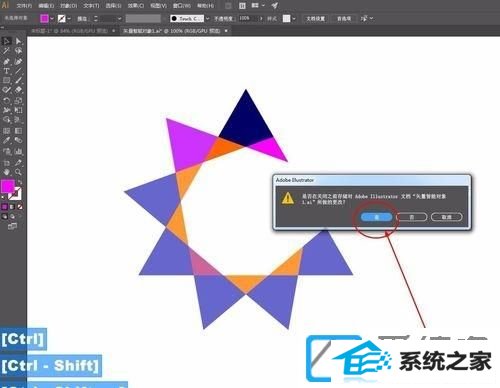This screenshot has height=388, width=500.
Task: Pick the Type tool (T icon)
Action: coord(6,71)
